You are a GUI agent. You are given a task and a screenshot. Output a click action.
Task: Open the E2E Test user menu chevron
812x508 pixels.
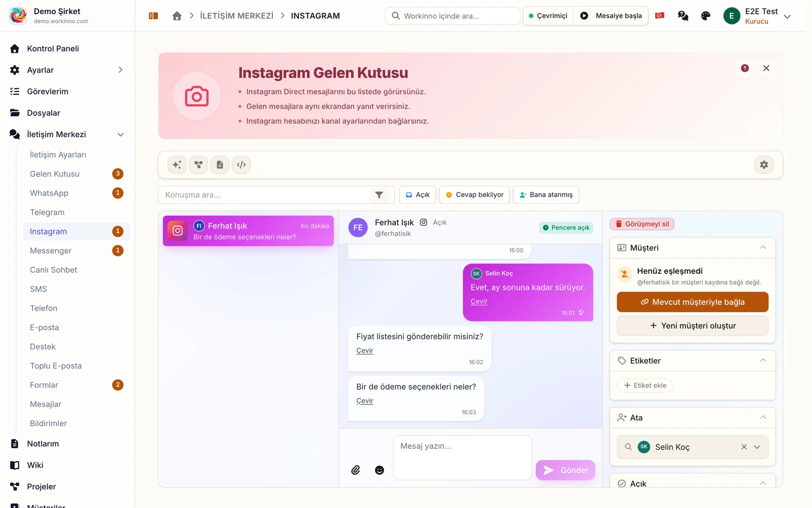click(787, 16)
